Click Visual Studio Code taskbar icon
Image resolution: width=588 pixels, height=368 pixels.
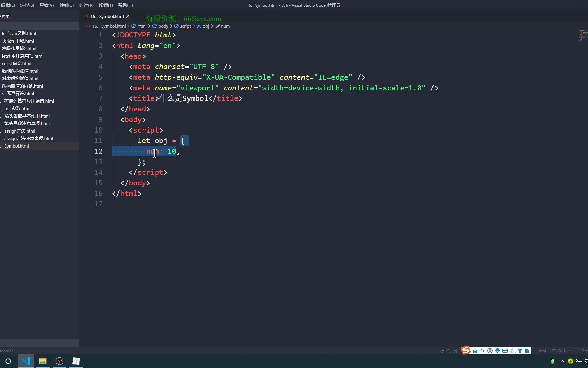(x=26, y=361)
